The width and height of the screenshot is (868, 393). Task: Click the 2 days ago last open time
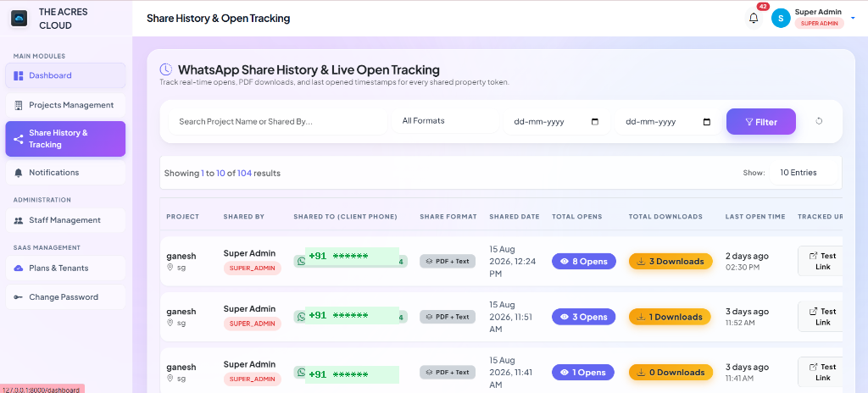pyautogui.click(x=747, y=257)
